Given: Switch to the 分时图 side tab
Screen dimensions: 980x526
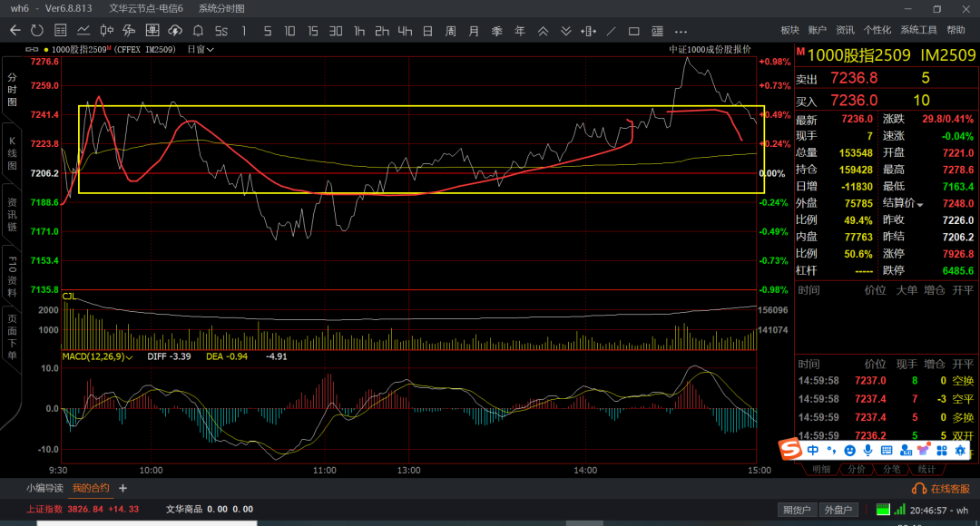Looking at the screenshot, I should 12,90.
